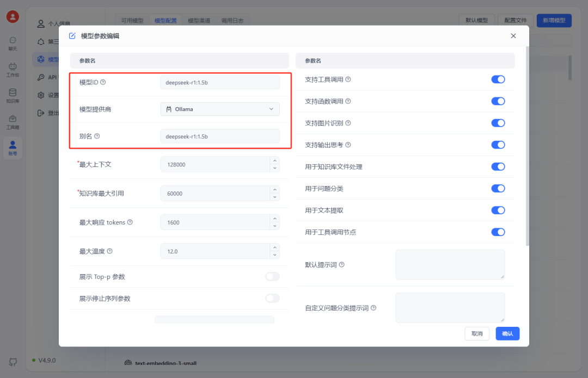Click 默认模型 button

476,20
